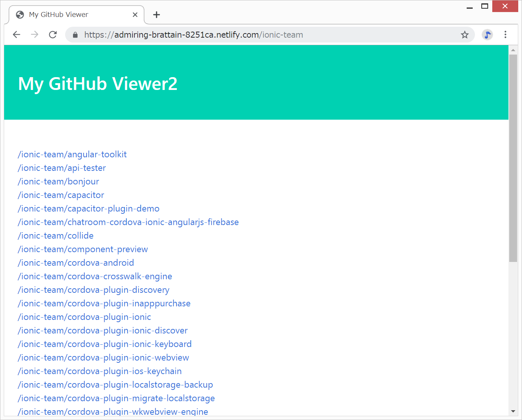
Task: Open a new browser tab
Action: tap(157, 15)
